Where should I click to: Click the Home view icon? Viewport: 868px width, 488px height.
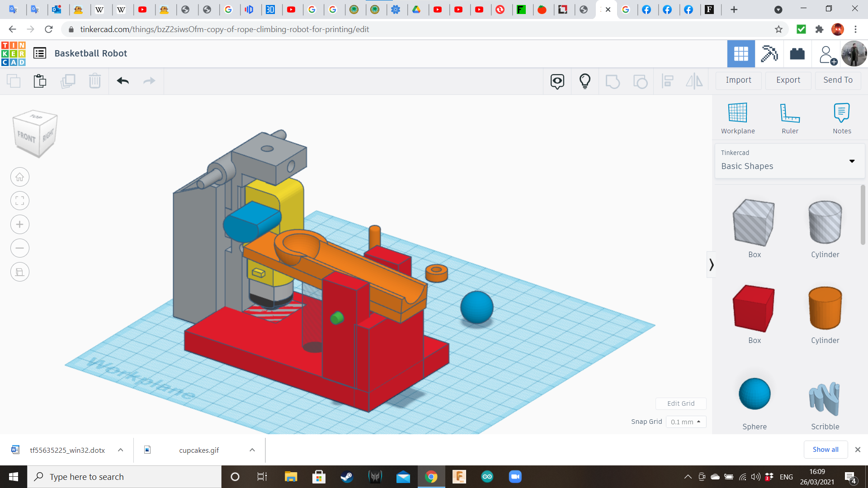(x=20, y=177)
